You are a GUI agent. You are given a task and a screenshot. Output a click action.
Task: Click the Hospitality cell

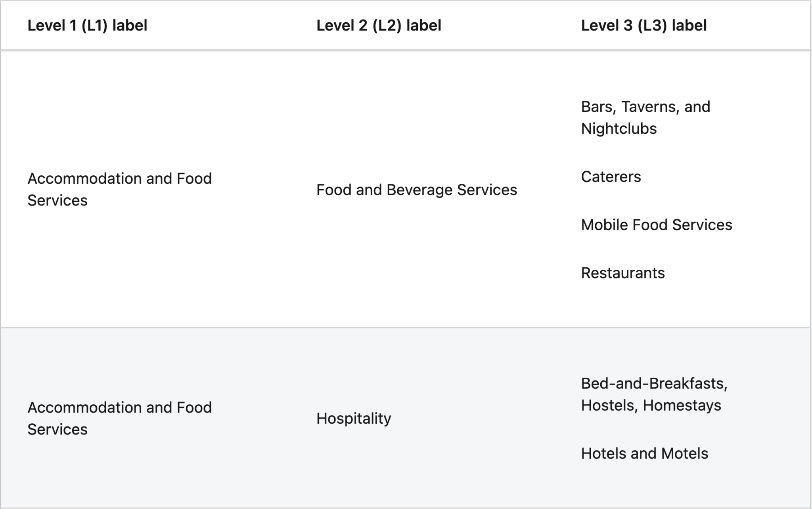(x=354, y=419)
